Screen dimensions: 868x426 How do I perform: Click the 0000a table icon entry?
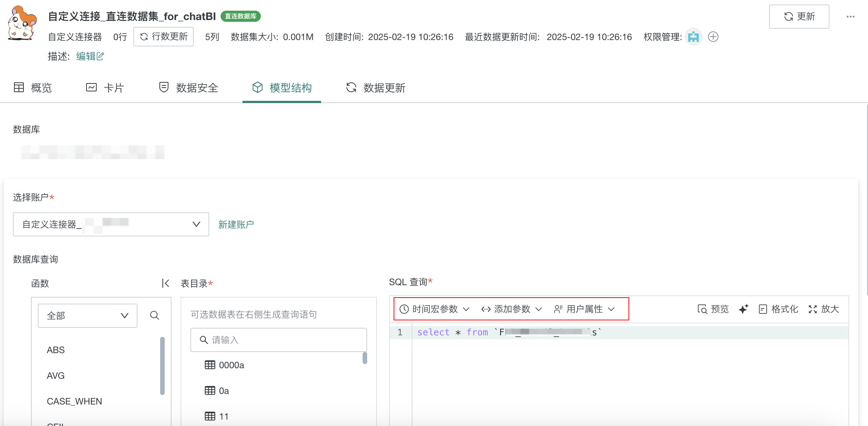[x=210, y=365]
